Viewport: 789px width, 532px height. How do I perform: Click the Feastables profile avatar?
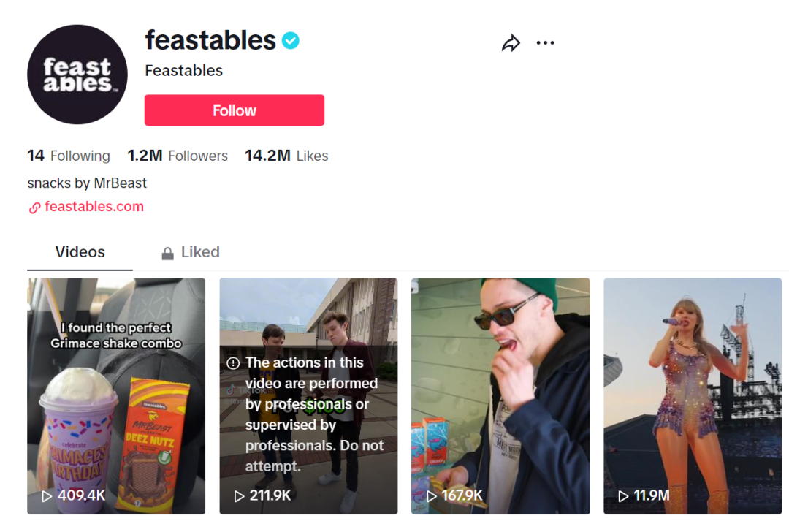[77, 75]
